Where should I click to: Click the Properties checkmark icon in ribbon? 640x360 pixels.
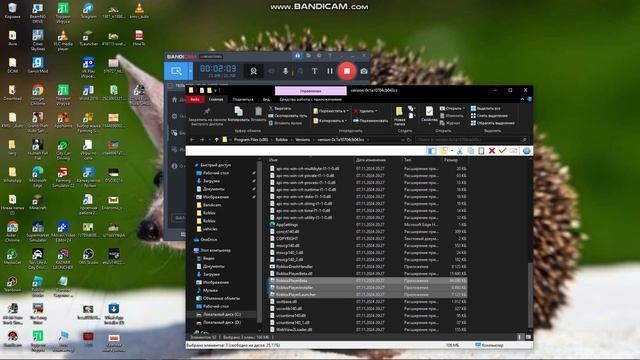click(429, 114)
